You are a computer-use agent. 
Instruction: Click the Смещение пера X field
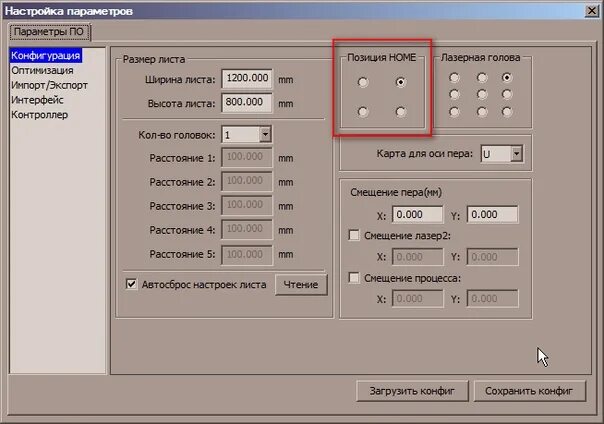coord(417,215)
